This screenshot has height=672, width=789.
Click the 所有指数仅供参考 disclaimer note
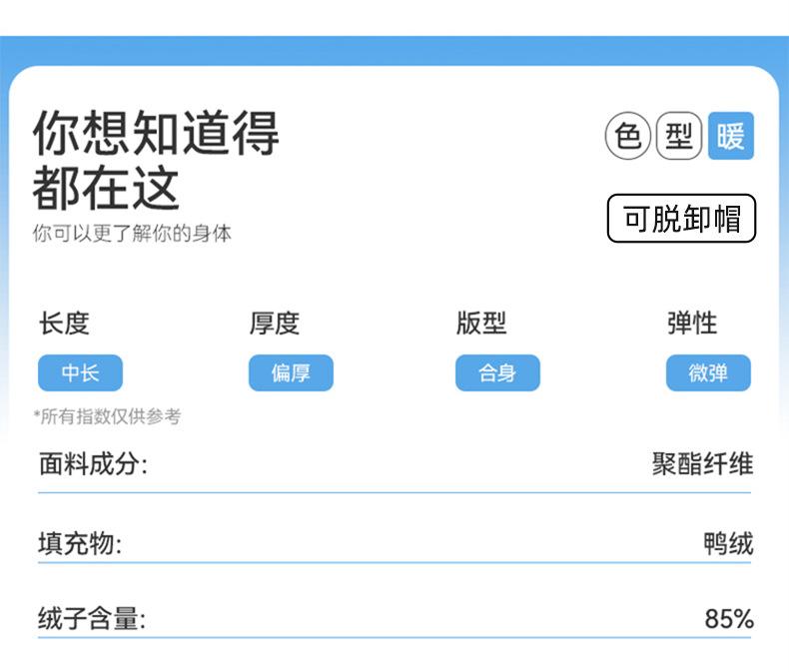107,416
